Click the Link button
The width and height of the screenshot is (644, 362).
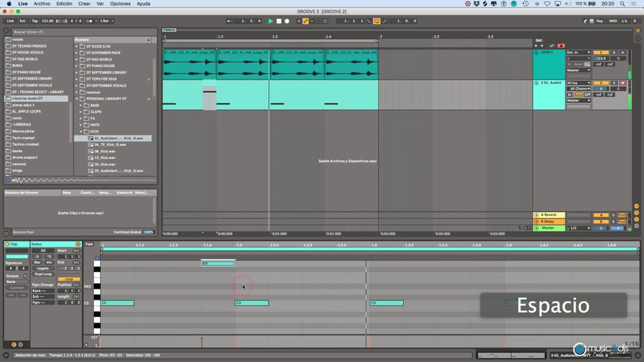click(x=10, y=21)
